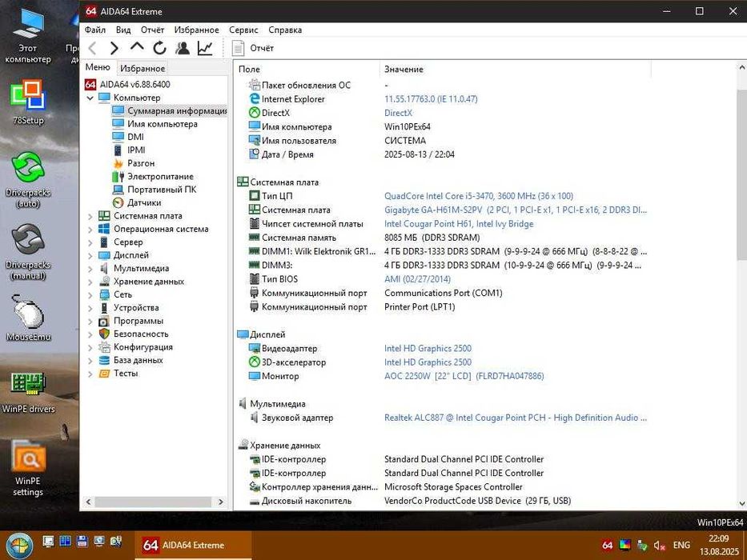Select Суммарная информация in the tree
This screenshot has height=560, width=747.
point(169,110)
